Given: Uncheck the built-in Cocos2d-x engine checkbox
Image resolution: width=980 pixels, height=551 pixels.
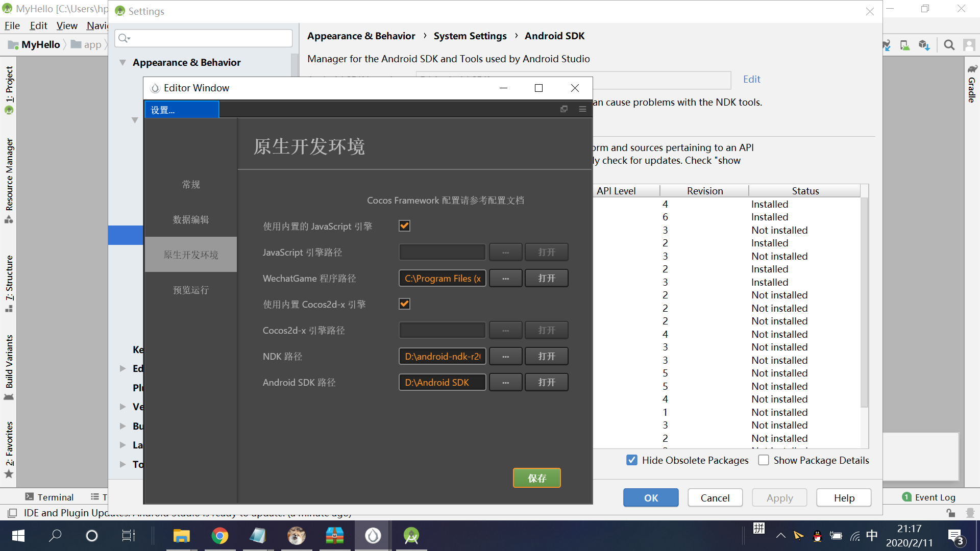Looking at the screenshot, I should click(404, 304).
